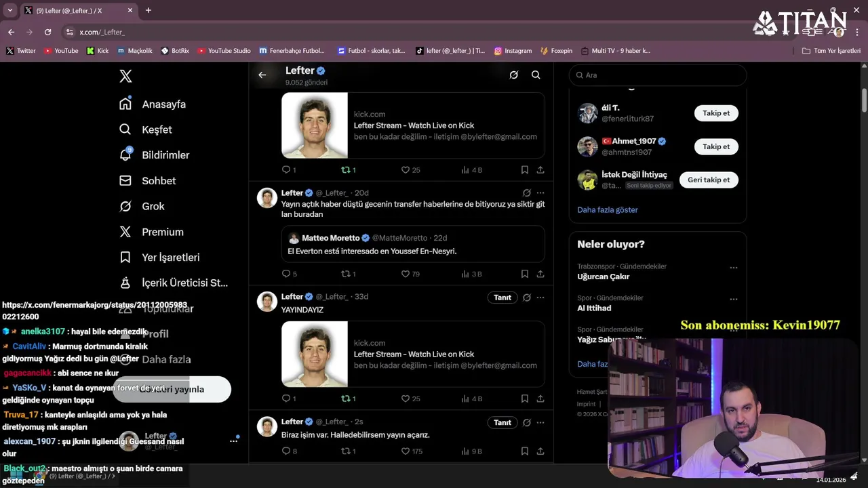Open BotRix bookmark
This screenshot has width=868, height=488.
coord(175,51)
